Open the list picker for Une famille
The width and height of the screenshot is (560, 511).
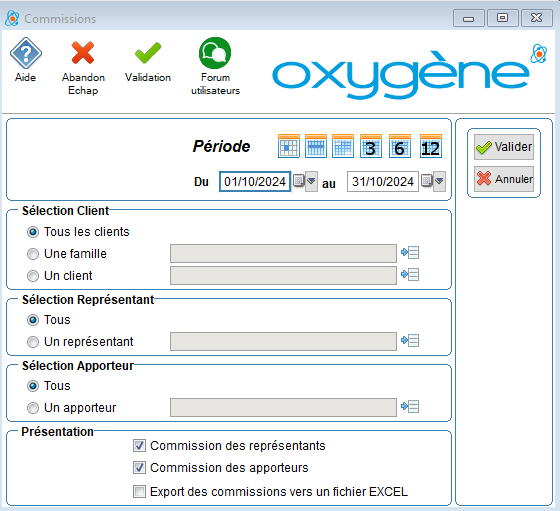pos(410,253)
